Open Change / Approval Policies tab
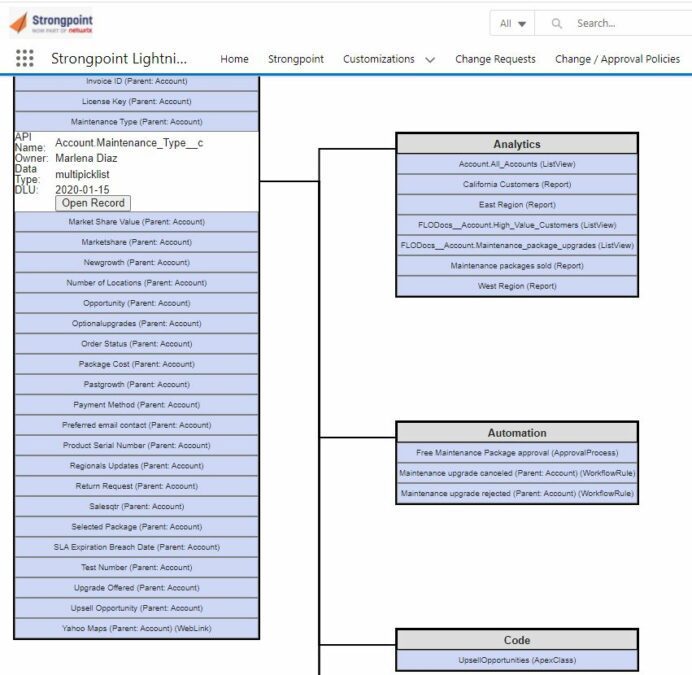This screenshot has height=675, width=692. tap(617, 59)
